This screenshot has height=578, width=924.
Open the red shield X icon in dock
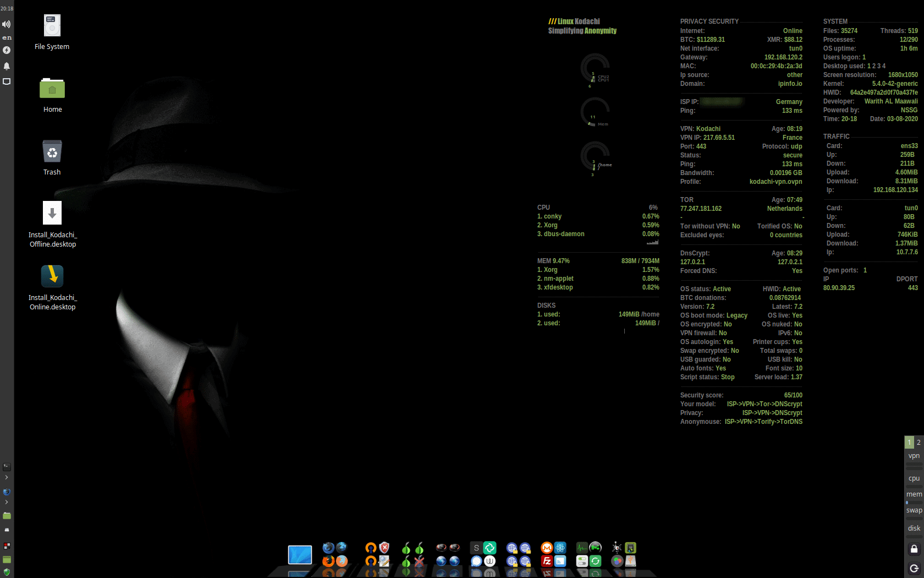coord(384,548)
